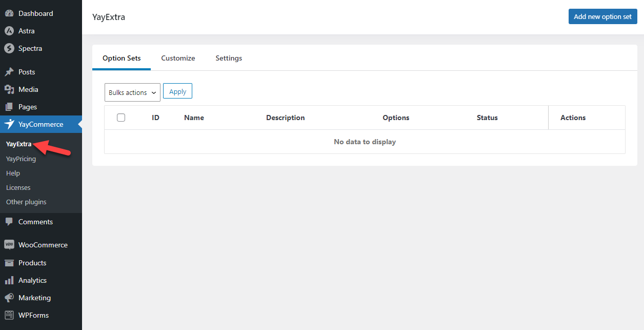The height and width of the screenshot is (330, 644).
Task: Open the Settings tab
Action: (x=229, y=58)
